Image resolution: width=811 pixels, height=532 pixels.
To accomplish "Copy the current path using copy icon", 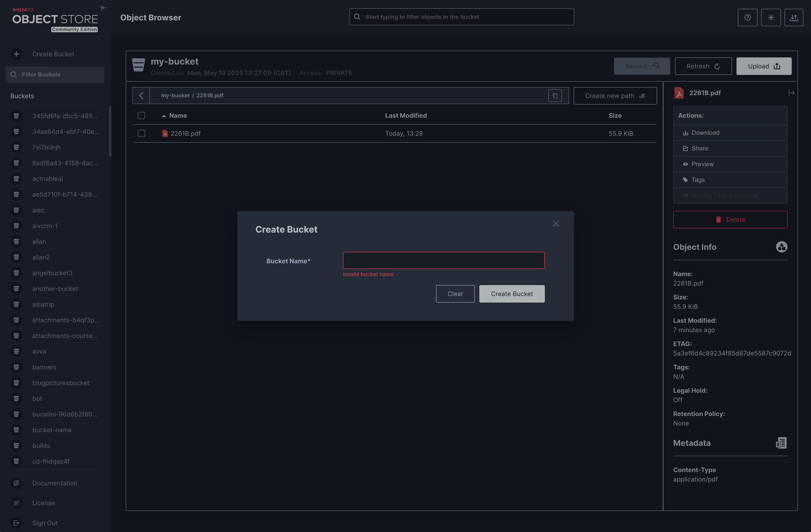I will click(555, 96).
